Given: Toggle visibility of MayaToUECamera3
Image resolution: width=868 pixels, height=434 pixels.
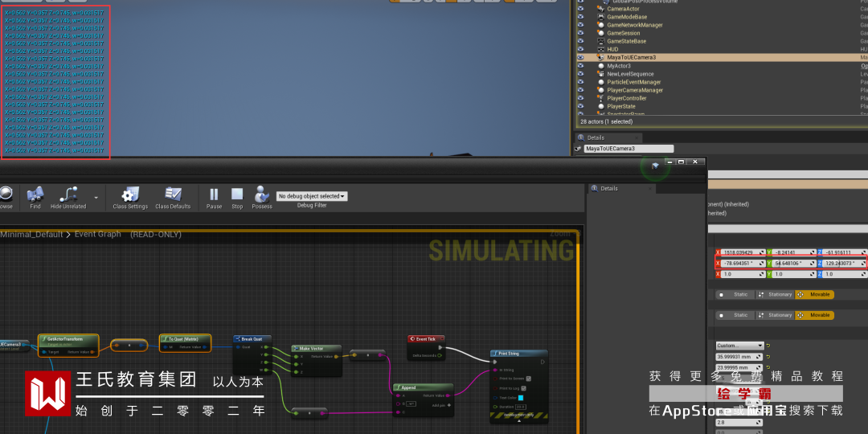Looking at the screenshot, I should (x=581, y=57).
